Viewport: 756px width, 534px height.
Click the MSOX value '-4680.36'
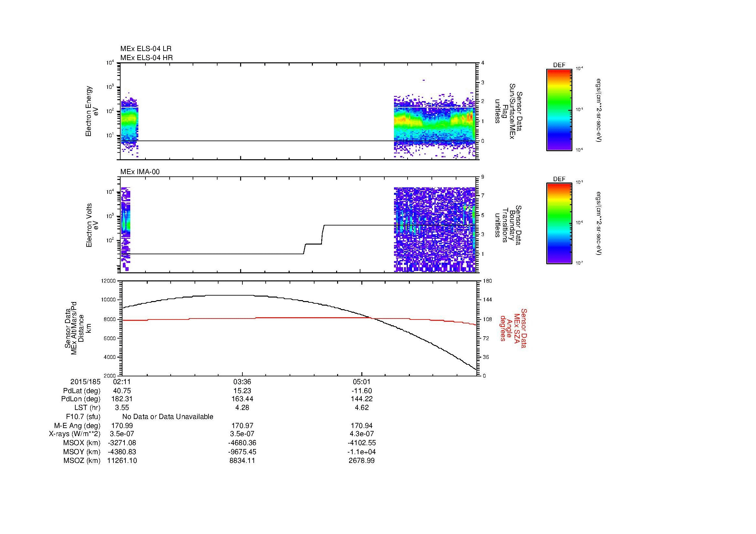tap(242, 443)
